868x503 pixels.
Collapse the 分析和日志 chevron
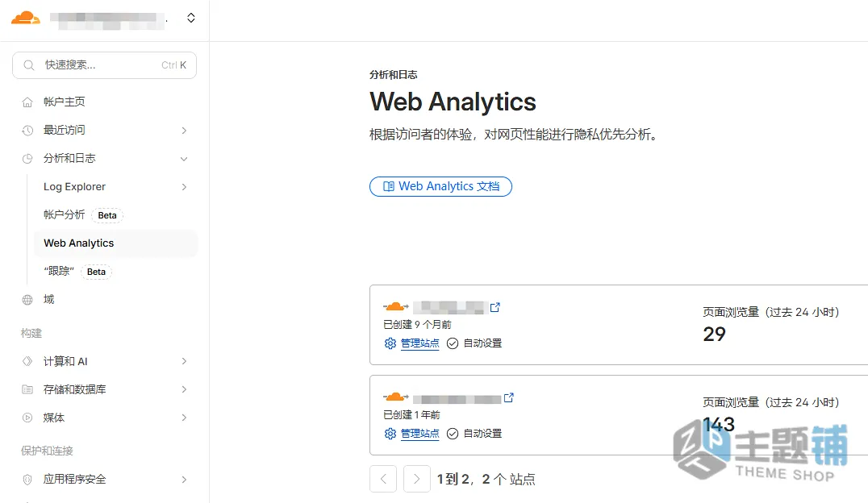pos(184,159)
